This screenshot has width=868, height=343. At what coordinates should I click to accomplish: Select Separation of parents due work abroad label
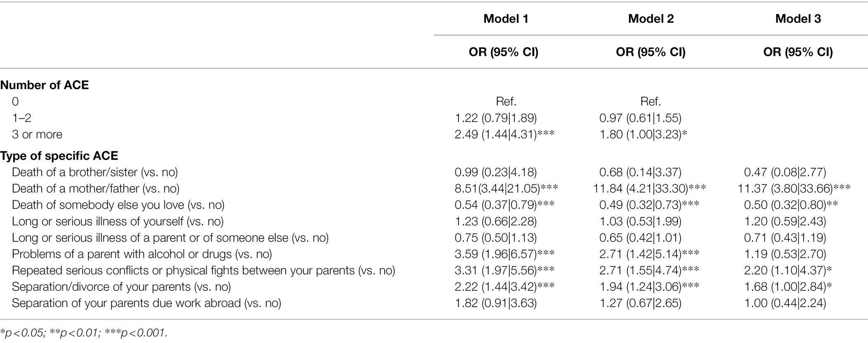point(147,303)
